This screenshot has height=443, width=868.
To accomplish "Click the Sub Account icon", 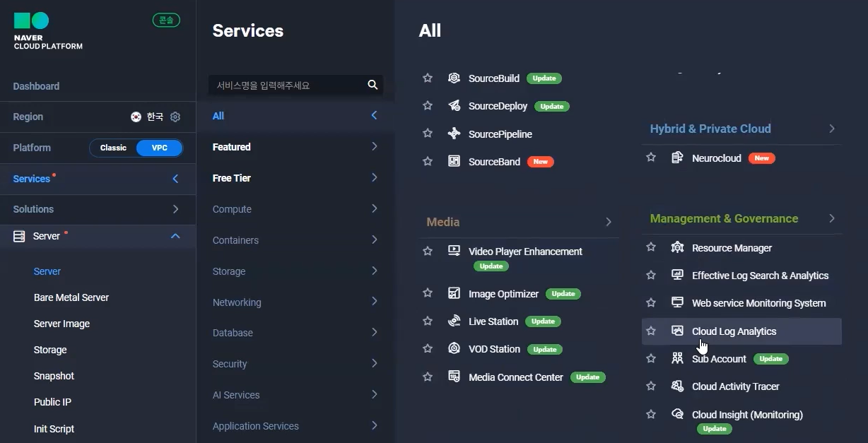I will point(677,358).
